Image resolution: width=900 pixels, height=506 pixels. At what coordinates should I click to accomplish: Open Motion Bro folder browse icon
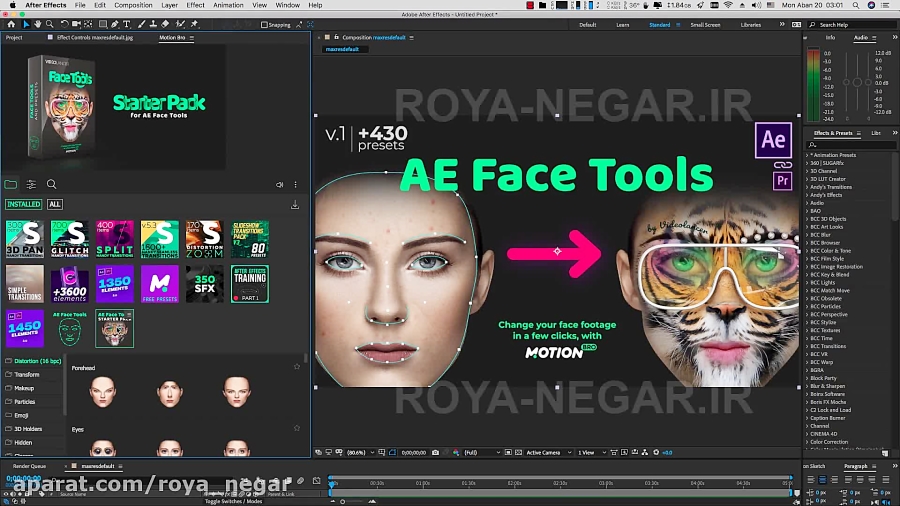(x=11, y=184)
